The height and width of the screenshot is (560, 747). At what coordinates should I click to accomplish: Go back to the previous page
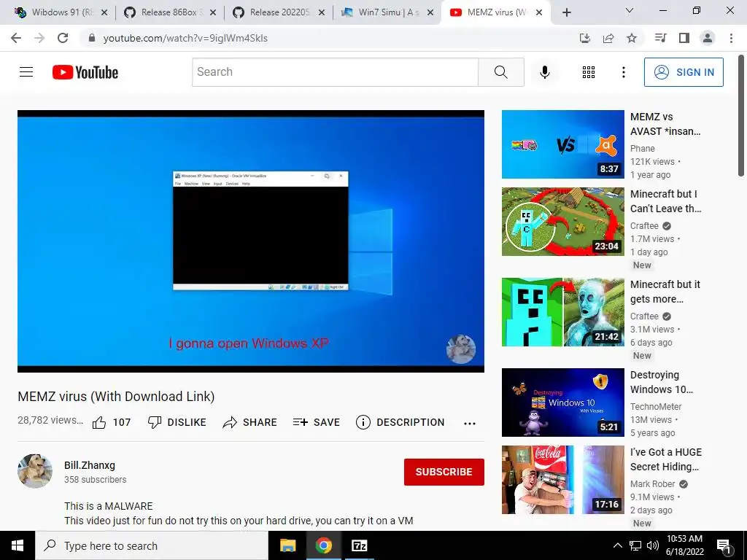(x=16, y=38)
